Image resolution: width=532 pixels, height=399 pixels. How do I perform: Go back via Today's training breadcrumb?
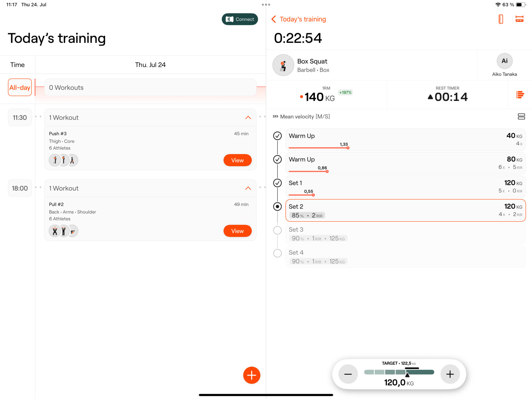tap(298, 19)
